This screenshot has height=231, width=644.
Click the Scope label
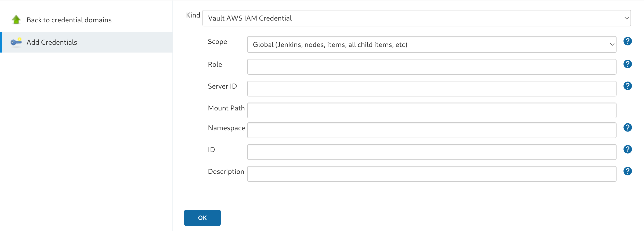[x=217, y=42]
